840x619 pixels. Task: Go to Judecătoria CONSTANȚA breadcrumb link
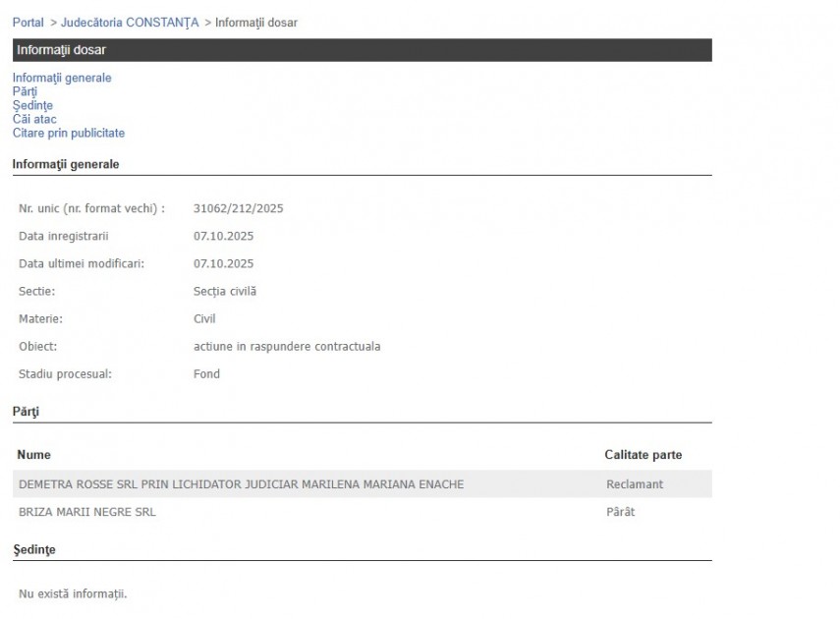(x=129, y=22)
